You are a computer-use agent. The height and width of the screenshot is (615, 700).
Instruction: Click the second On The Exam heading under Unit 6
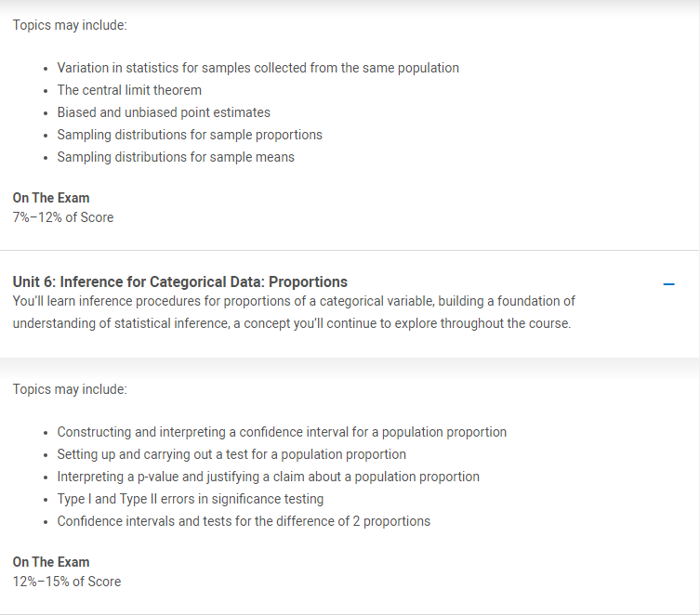coord(51,562)
